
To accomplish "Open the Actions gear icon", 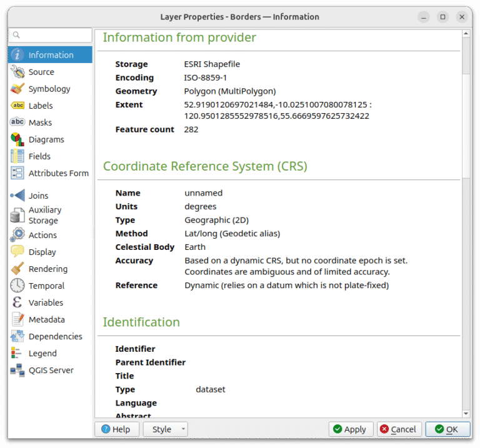I will pyautogui.click(x=17, y=235).
